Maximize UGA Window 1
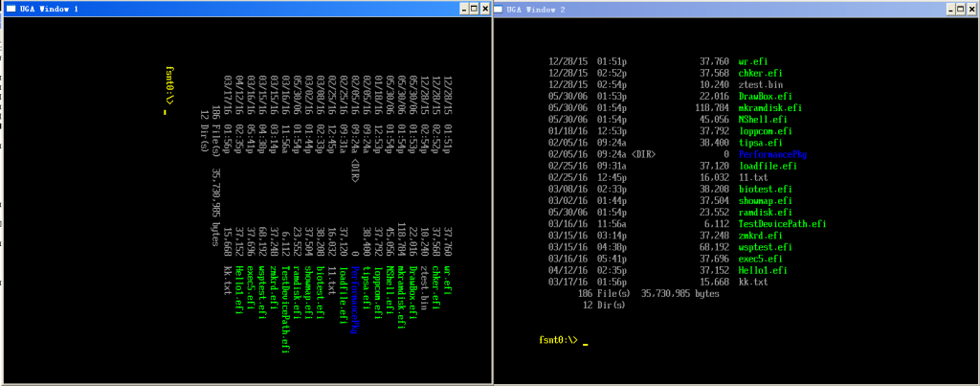Viewport: 980px width, 386px height. pos(475,9)
